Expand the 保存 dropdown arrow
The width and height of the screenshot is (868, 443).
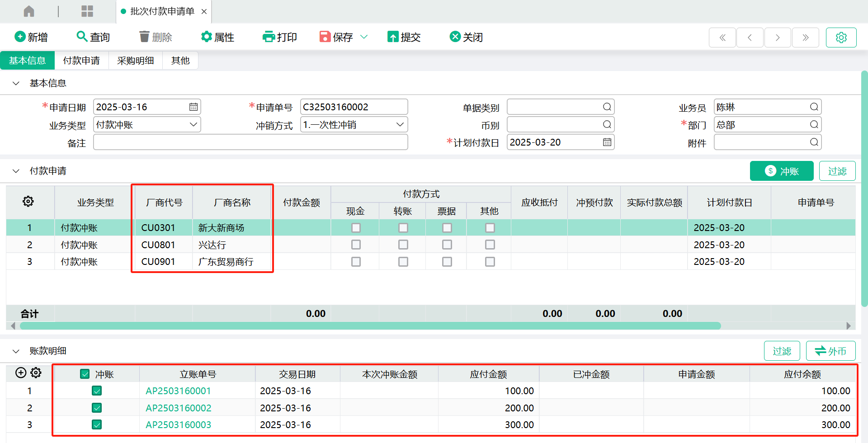(x=364, y=37)
